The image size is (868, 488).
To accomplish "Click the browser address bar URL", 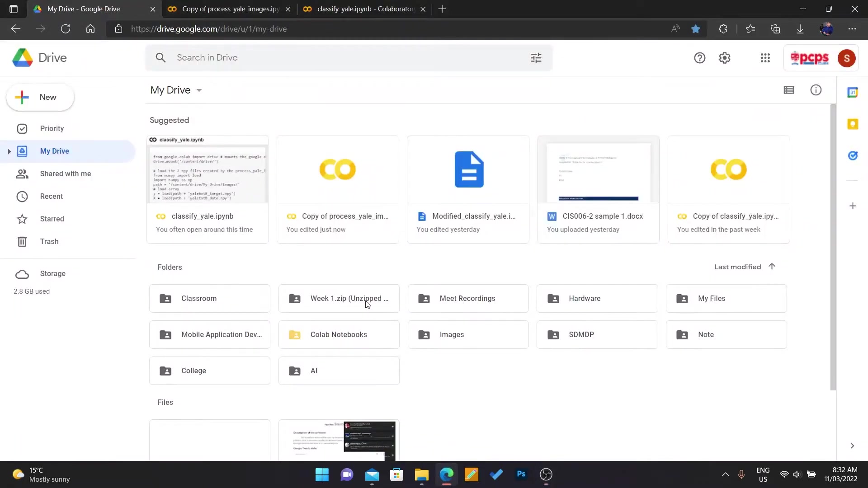I will tap(209, 29).
